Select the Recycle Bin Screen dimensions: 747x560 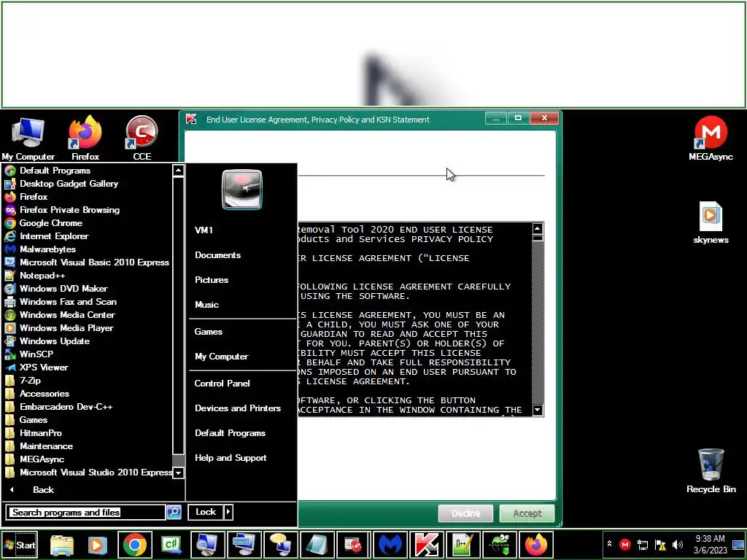click(711, 470)
